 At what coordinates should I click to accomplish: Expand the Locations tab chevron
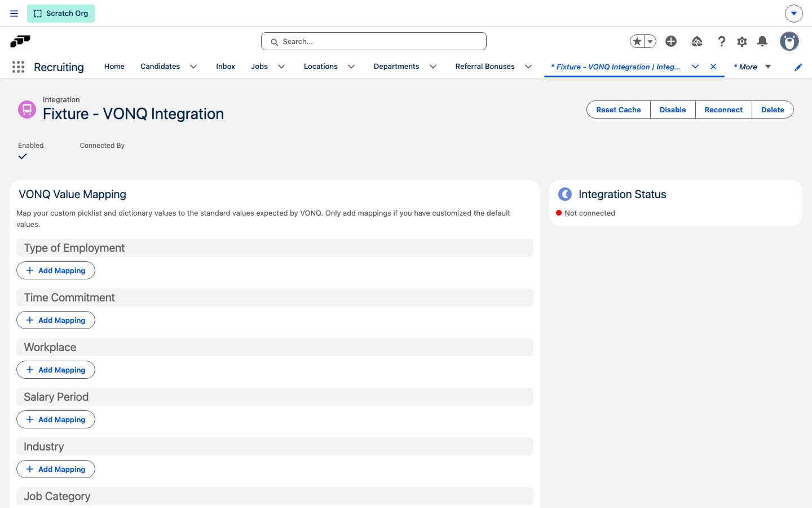tap(351, 67)
